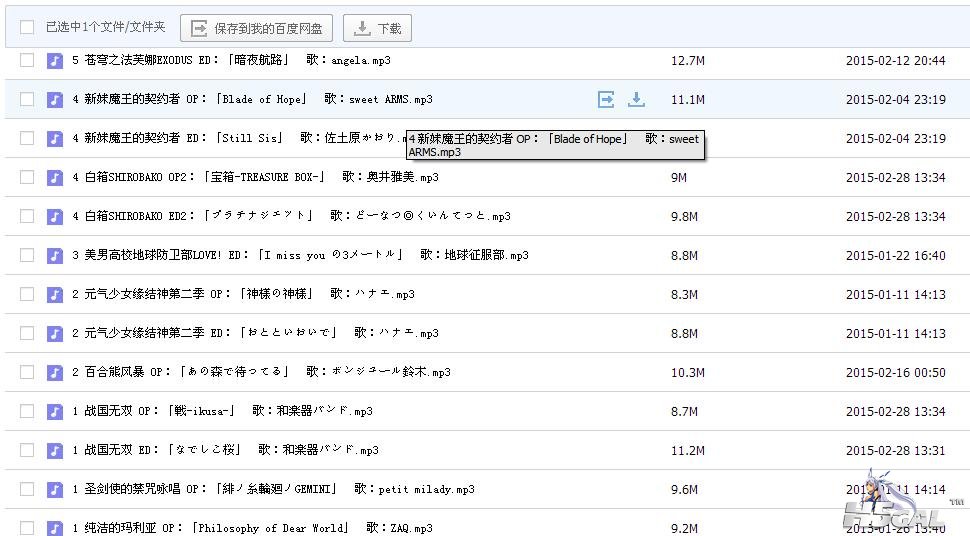970x536 pixels.
Task: Open the プラチナジェット ED2 file name
Action: click(291, 216)
